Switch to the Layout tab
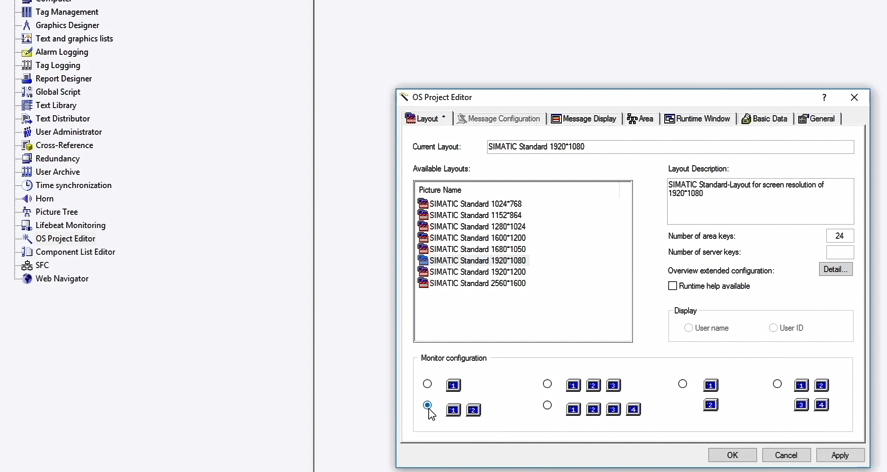887x472 pixels. (x=428, y=118)
